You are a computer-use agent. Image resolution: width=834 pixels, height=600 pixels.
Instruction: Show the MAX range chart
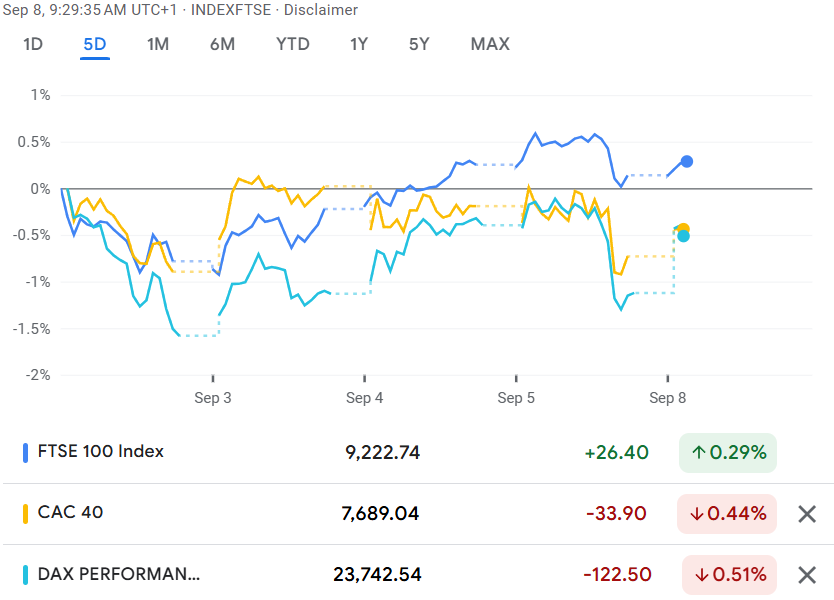click(x=490, y=44)
